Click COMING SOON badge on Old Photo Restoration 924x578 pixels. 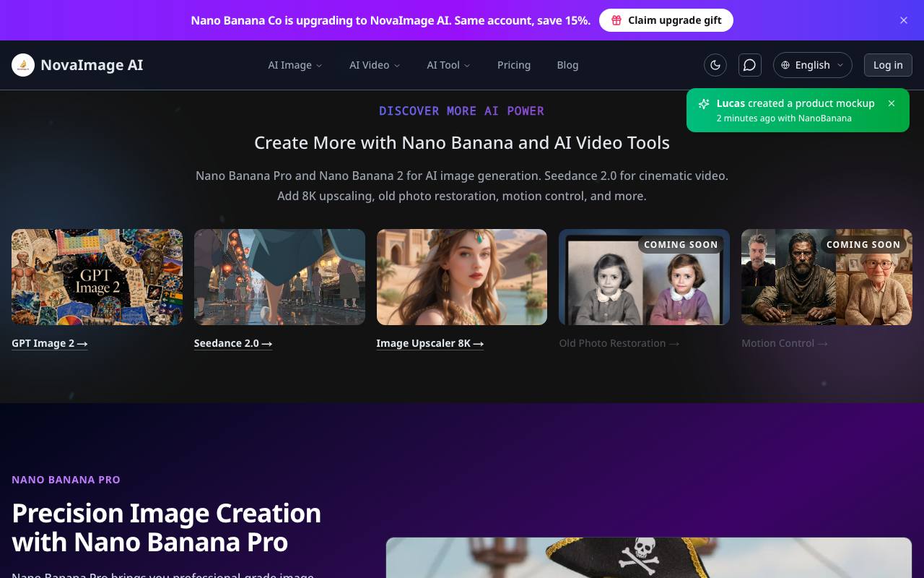(681, 245)
